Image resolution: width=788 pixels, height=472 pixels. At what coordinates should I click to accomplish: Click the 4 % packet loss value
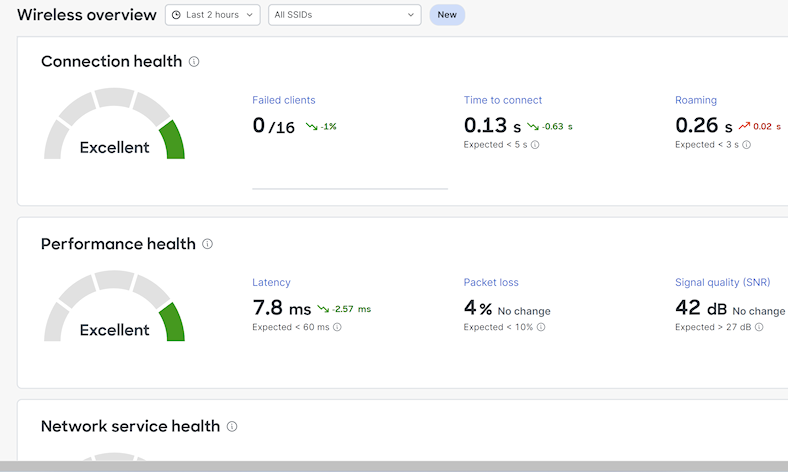click(x=477, y=308)
